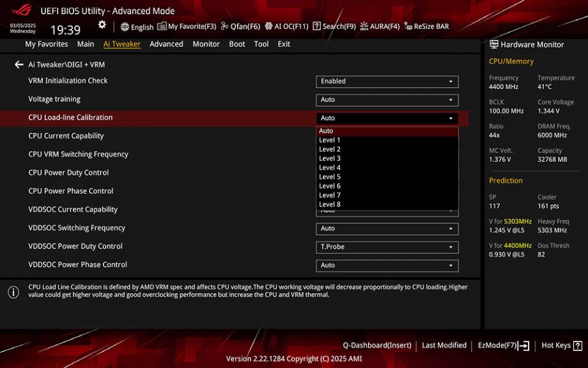Click the info circle icon in help area
This screenshot has width=588, height=368.
(13, 292)
